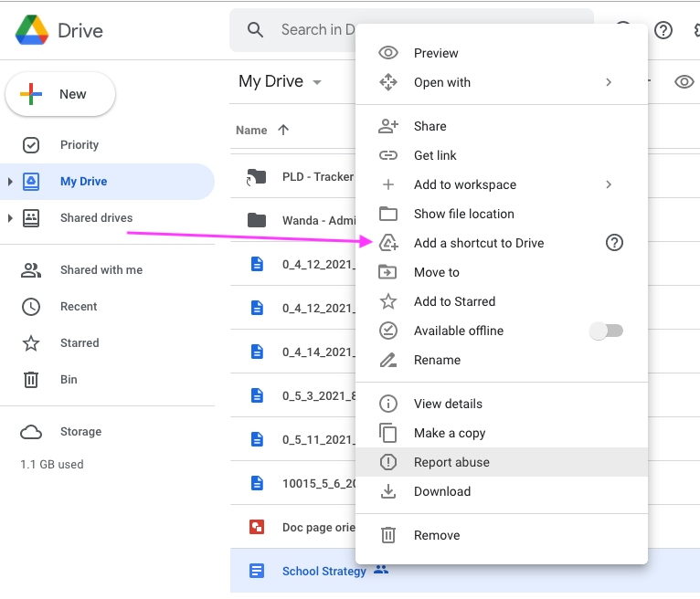Click the Show file location folder icon
The width and height of the screenshot is (700, 599).
point(388,214)
